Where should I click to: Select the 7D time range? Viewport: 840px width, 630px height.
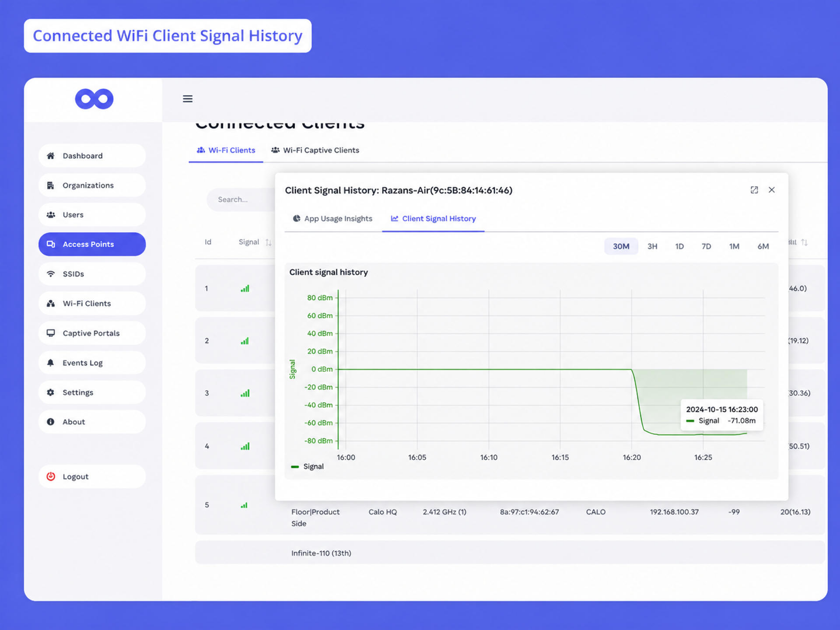[706, 246]
